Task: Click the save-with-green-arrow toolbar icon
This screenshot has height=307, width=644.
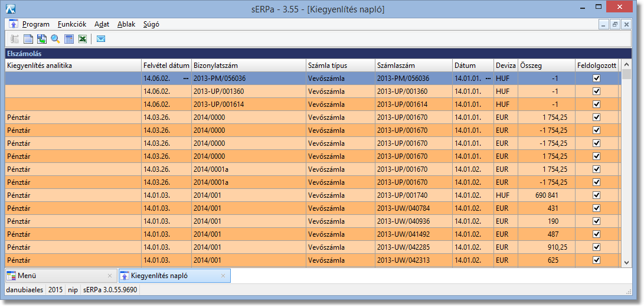Action: 42,39
